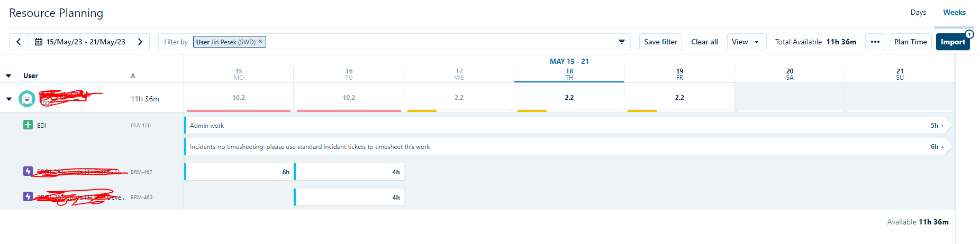The image size is (980, 244).
Task: Go to previous week with left arrow
Action: coord(19,42)
